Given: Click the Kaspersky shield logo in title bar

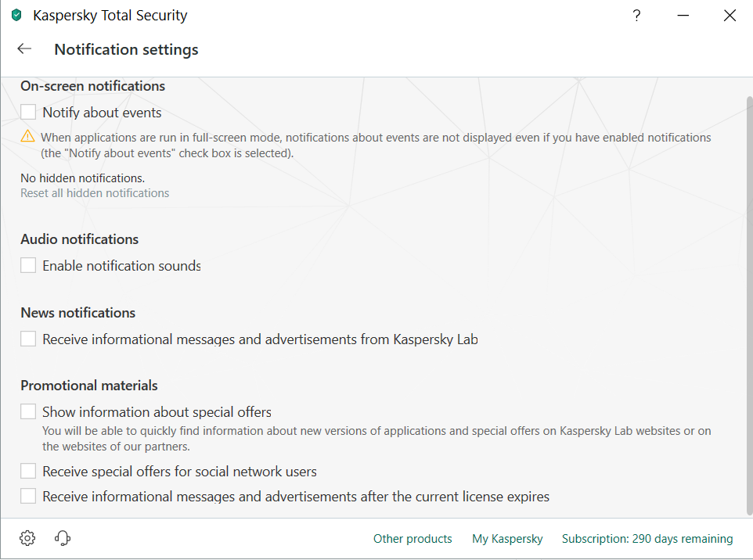Looking at the screenshot, I should (16, 15).
